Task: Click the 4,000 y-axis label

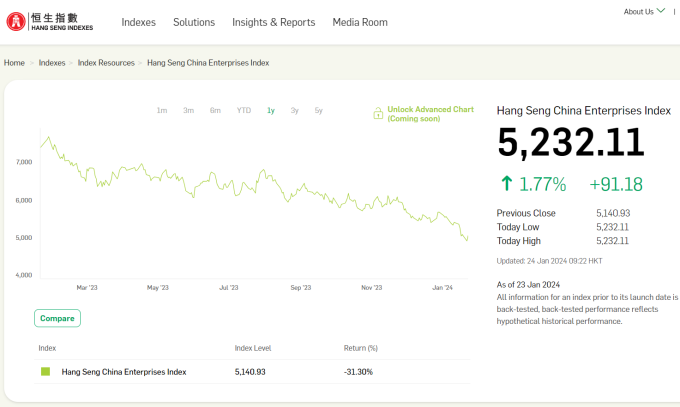Action: click(24, 275)
